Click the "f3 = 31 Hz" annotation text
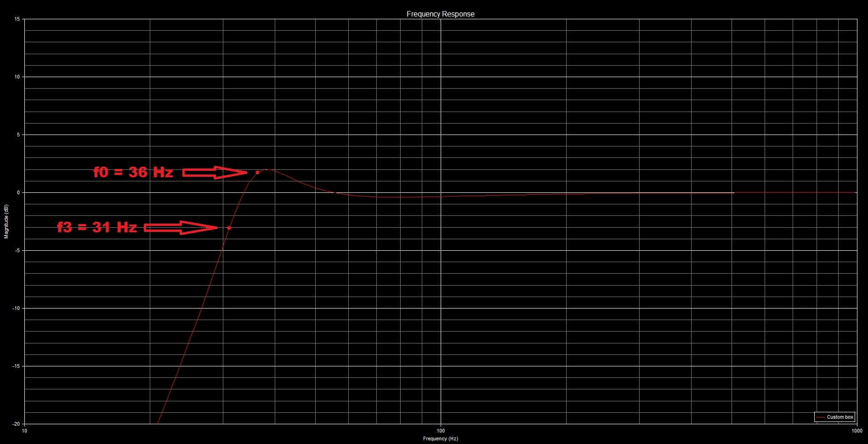This screenshot has width=868, height=444. (x=97, y=227)
